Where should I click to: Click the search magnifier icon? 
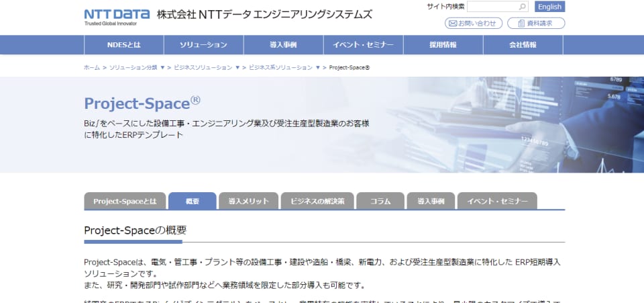(x=523, y=7)
